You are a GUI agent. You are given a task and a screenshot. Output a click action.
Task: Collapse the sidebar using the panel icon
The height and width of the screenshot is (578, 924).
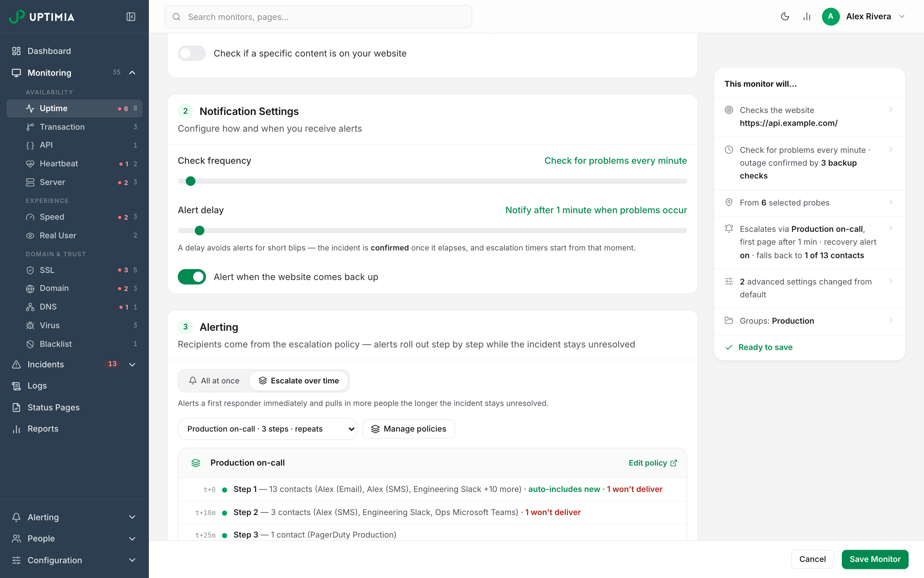click(x=131, y=17)
